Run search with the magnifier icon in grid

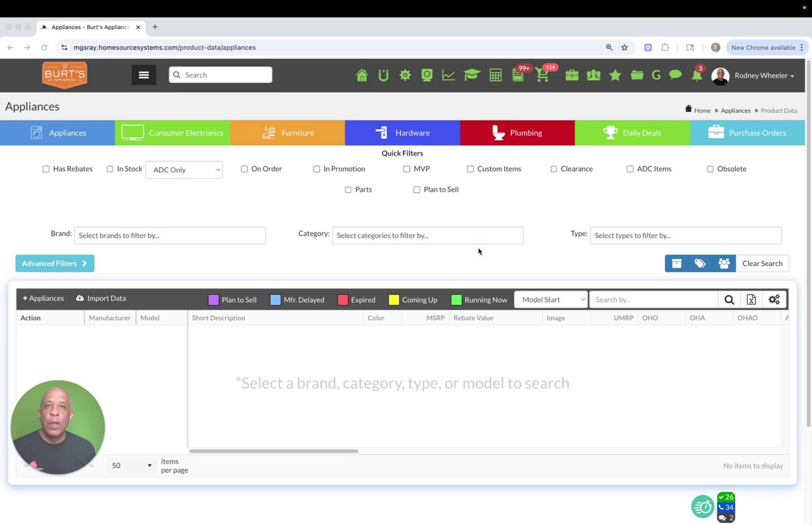729,300
